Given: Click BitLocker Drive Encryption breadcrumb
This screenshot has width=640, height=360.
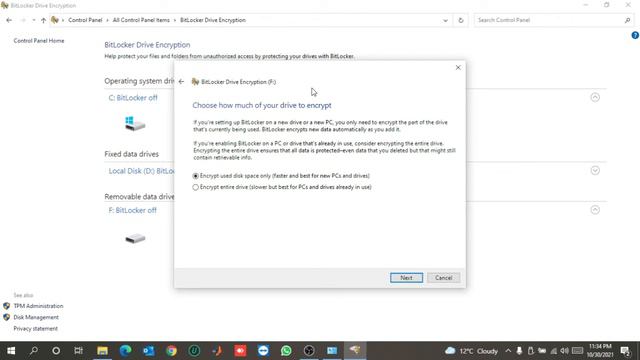Looking at the screenshot, I should 213,20.
